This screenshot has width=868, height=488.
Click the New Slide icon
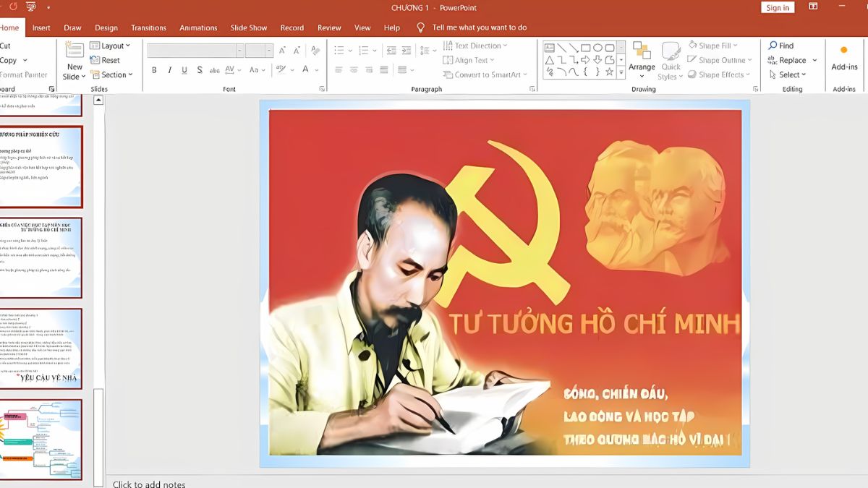pyautogui.click(x=75, y=51)
